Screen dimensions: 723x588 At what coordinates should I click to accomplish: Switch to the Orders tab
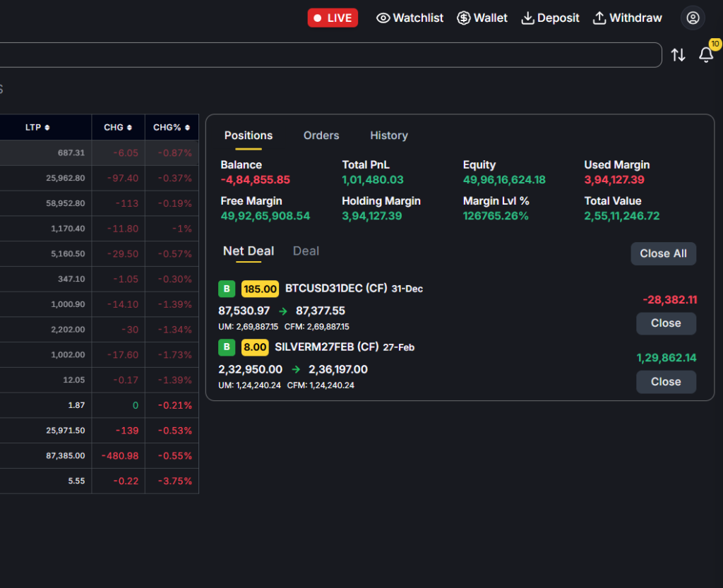(x=321, y=136)
